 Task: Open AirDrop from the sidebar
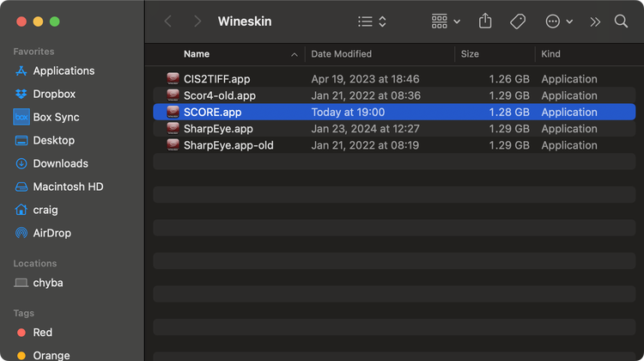(x=52, y=233)
